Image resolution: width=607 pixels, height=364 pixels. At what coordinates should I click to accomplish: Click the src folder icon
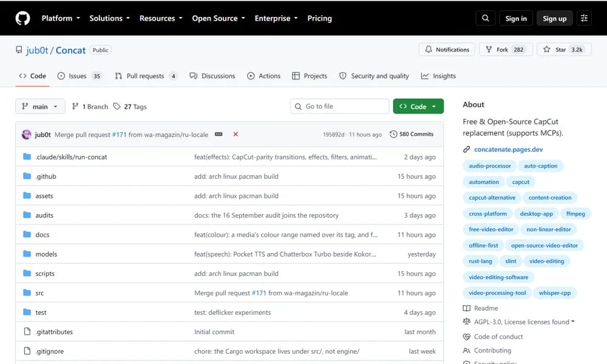pos(27,292)
